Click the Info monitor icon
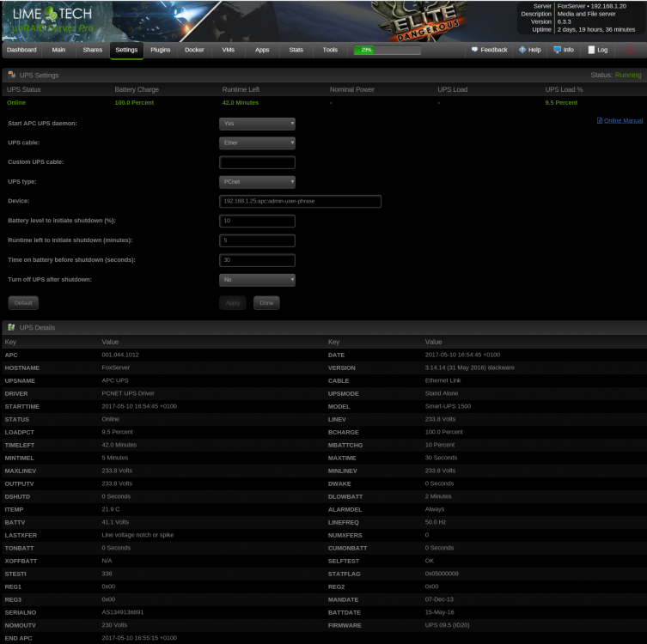Screen dimensions: 647x644 point(557,50)
